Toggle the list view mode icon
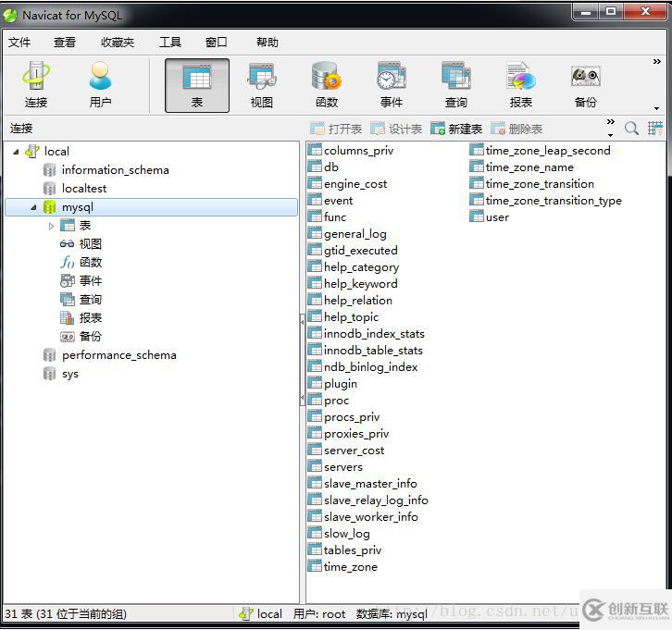 655,129
